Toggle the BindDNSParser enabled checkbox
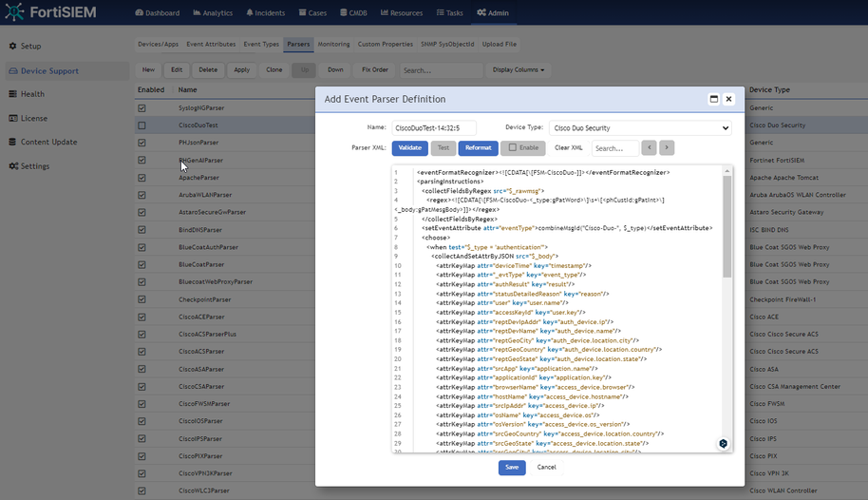The image size is (868, 500). pyautogui.click(x=142, y=229)
